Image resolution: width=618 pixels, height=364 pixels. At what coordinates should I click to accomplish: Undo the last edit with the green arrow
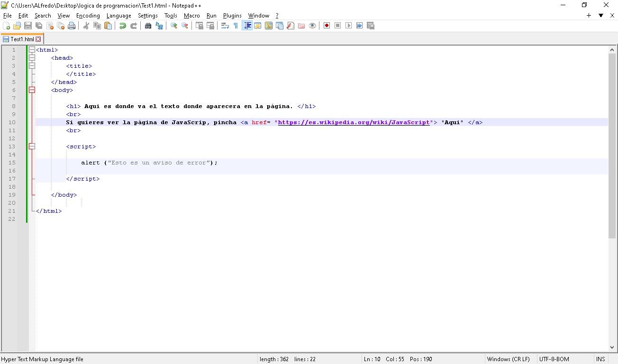[123, 26]
